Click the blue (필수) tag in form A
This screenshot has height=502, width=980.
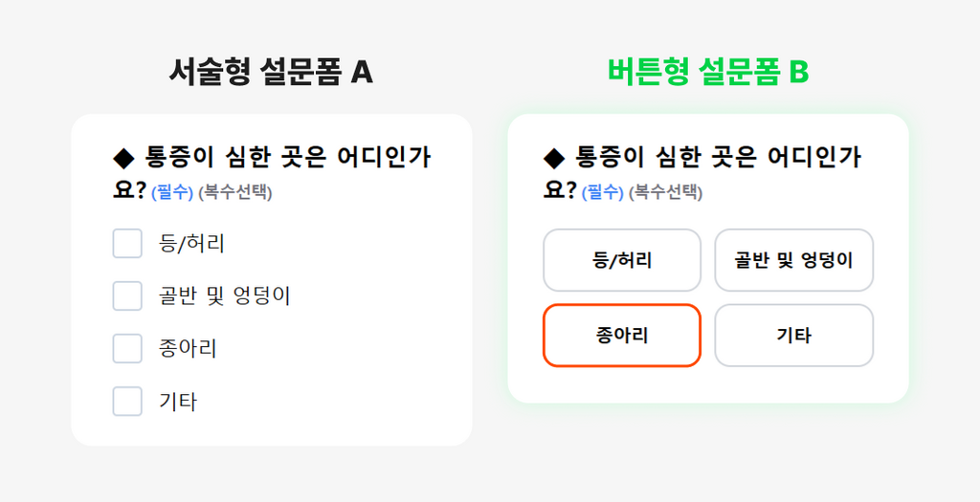click(x=172, y=191)
